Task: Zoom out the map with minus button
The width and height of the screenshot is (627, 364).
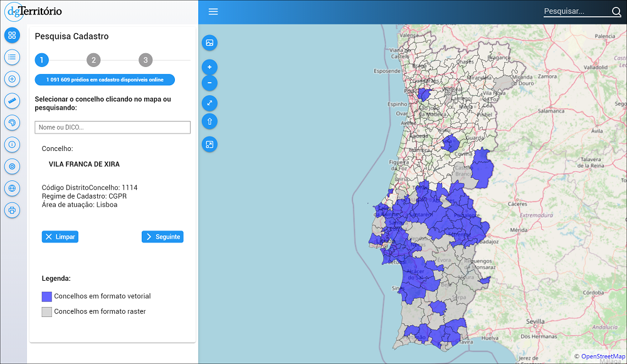Action: point(209,83)
